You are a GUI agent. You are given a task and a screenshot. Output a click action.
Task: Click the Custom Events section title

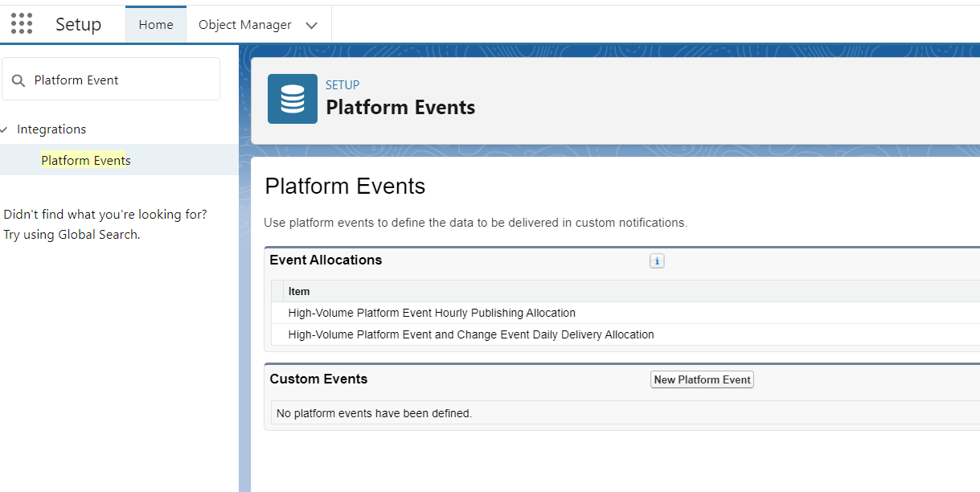[318, 379]
